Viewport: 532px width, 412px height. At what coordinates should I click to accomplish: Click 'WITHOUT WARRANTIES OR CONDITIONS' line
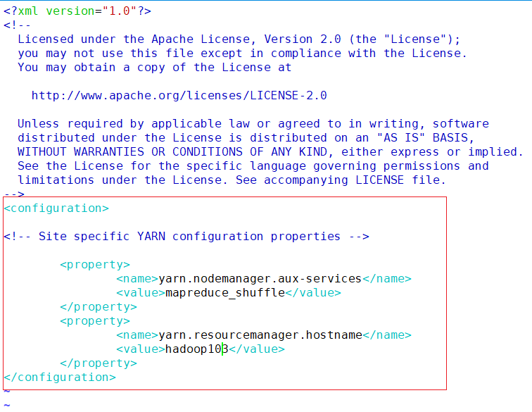[270, 152]
